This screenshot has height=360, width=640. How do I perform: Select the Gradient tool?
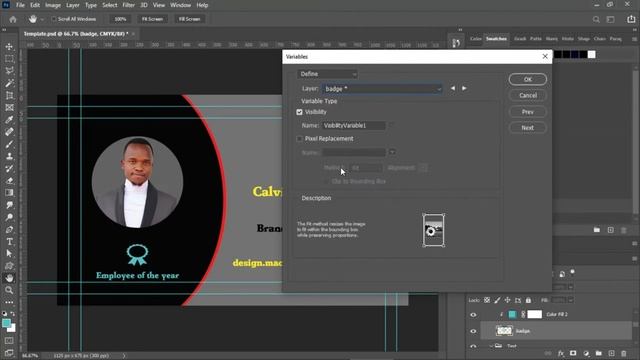pyautogui.click(x=9, y=193)
